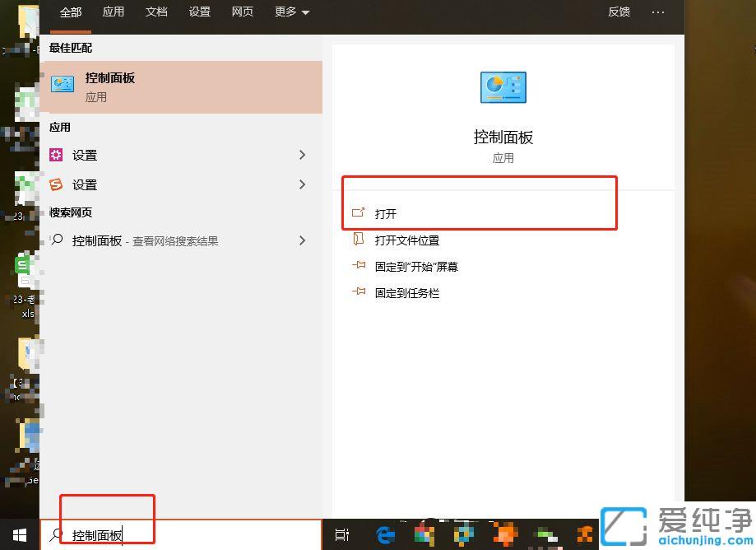Image resolution: width=756 pixels, height=550 pixels.
Task: Switch to the 文档 tab
Action: pyautogui.click(x=156, y=12)
